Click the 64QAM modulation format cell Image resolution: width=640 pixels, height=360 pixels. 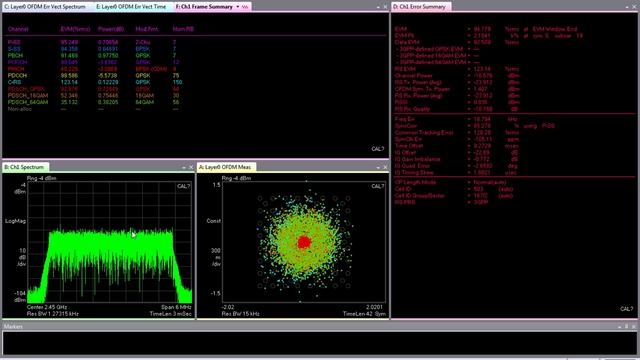coord(144,102)
